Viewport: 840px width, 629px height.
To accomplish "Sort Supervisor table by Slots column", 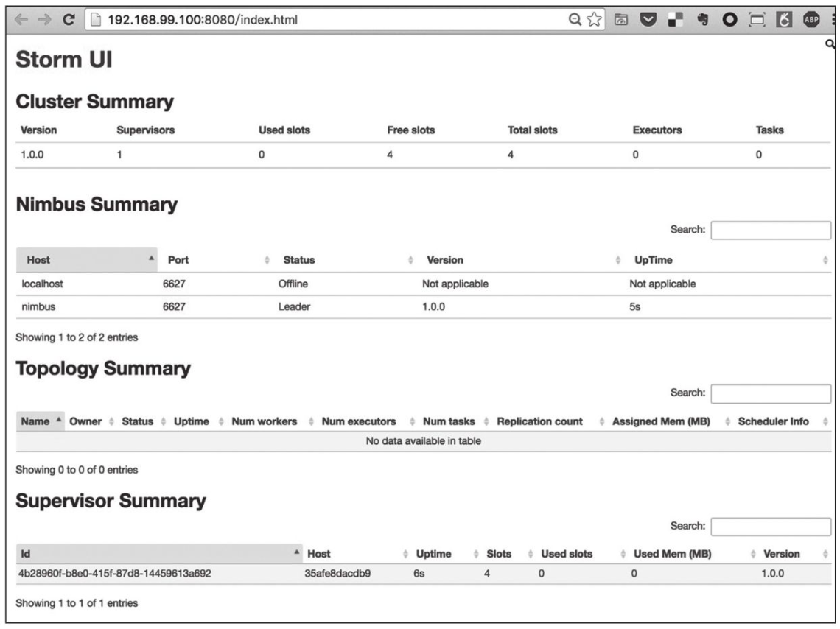I will click(x=508, y=554).
